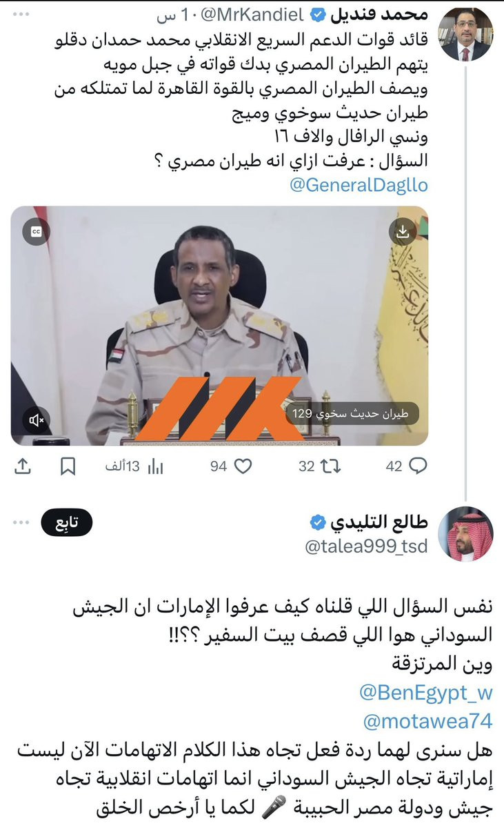Retweet the post showing 32 reposts
This screenshot has width=504, height=828.
319,467
